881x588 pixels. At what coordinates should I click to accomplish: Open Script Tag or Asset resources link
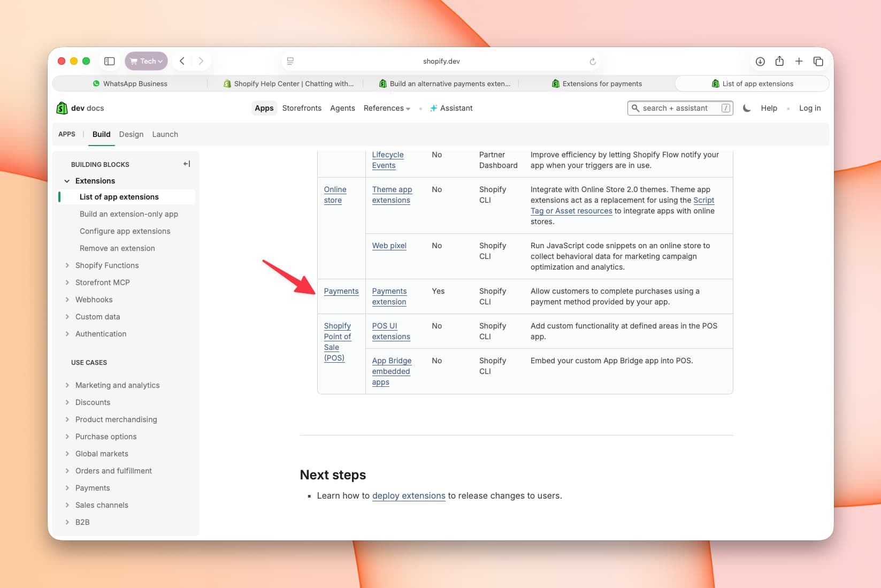click(622, 205)
